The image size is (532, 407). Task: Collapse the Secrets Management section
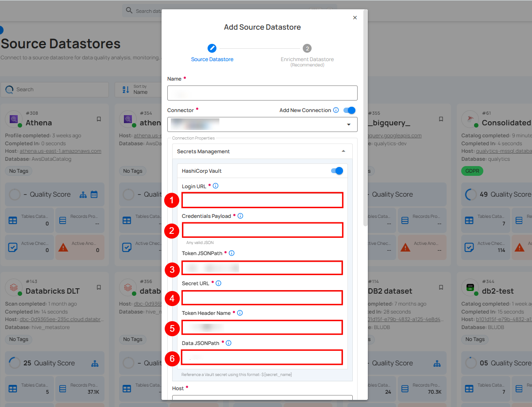[x=343, y=151]
